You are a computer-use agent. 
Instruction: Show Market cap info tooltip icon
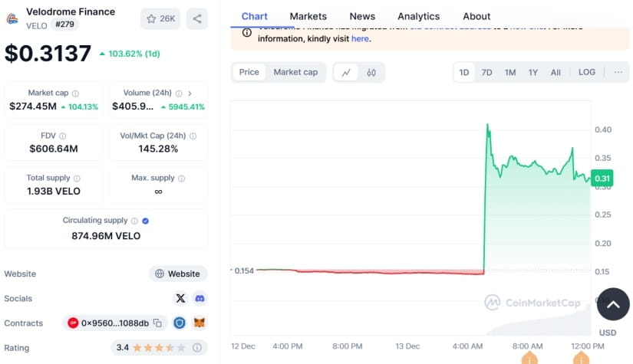point(75,93)
